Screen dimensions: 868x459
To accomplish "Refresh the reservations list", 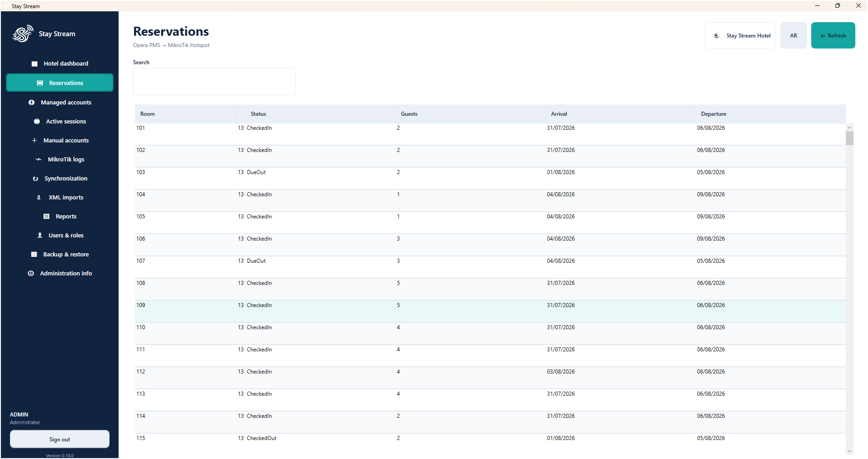I will (x=833, y=35).
